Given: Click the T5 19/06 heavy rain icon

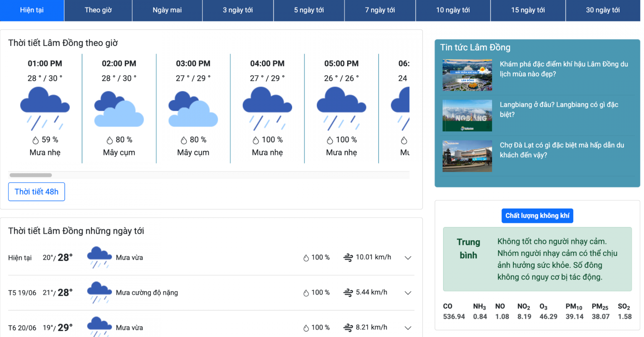Looking at the screenshot, I should click(x=99, y=292).
